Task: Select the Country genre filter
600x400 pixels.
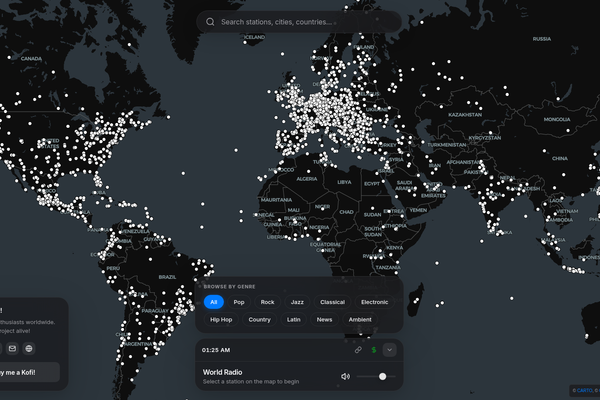Action: click(259, 319)
